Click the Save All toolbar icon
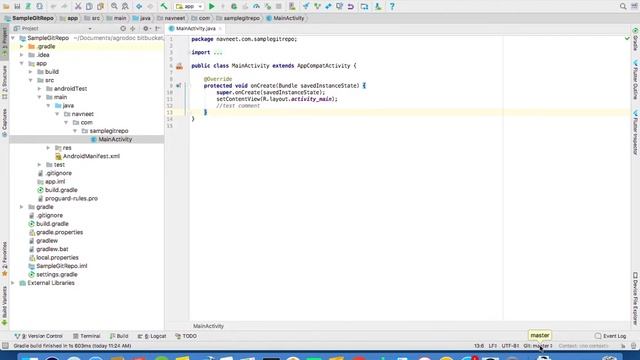The image size is (640, 360). click(x=17, y=7)
